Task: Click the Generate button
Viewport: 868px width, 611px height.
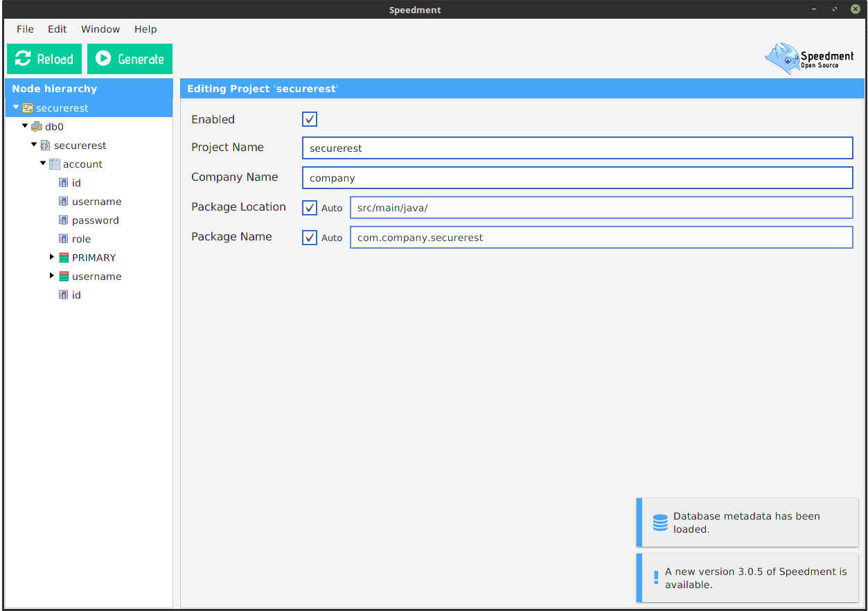Action: point(130,59)
